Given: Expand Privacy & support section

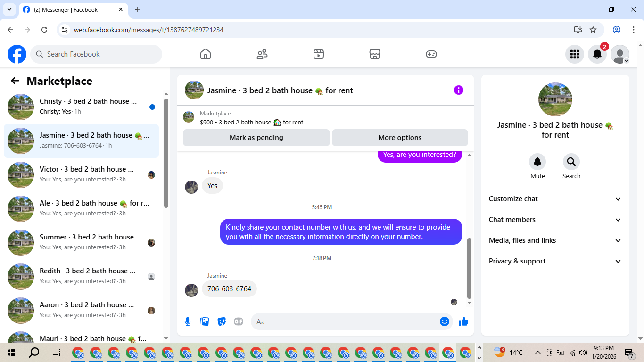Looking at the screenshot, I should pos(555,261).
